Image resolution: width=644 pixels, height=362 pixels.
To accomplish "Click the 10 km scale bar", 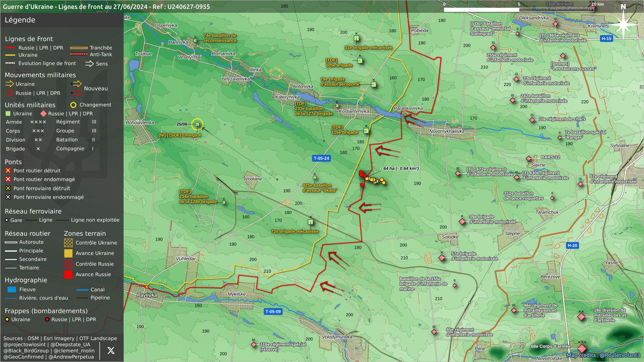I will click(x=519, y=10).
